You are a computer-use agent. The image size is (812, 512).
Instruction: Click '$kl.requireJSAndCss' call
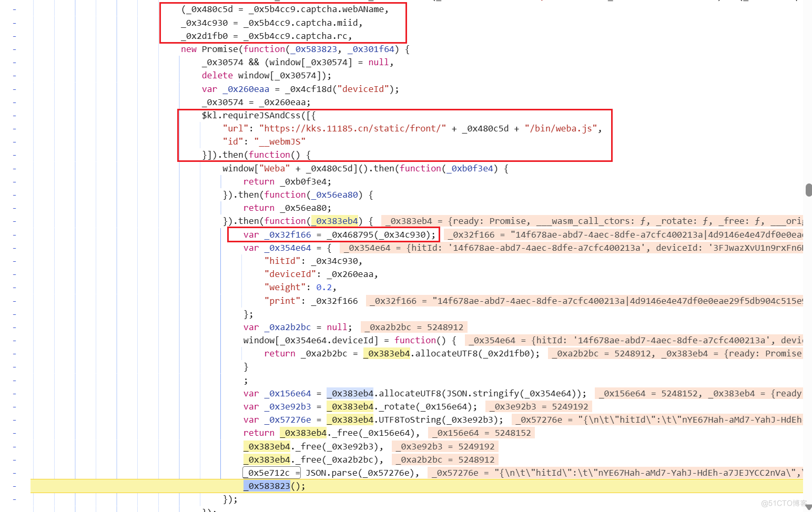pos(251,116)
